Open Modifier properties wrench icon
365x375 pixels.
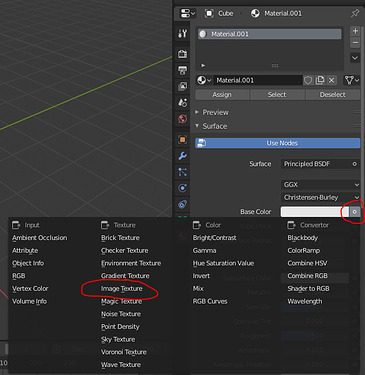182,156
